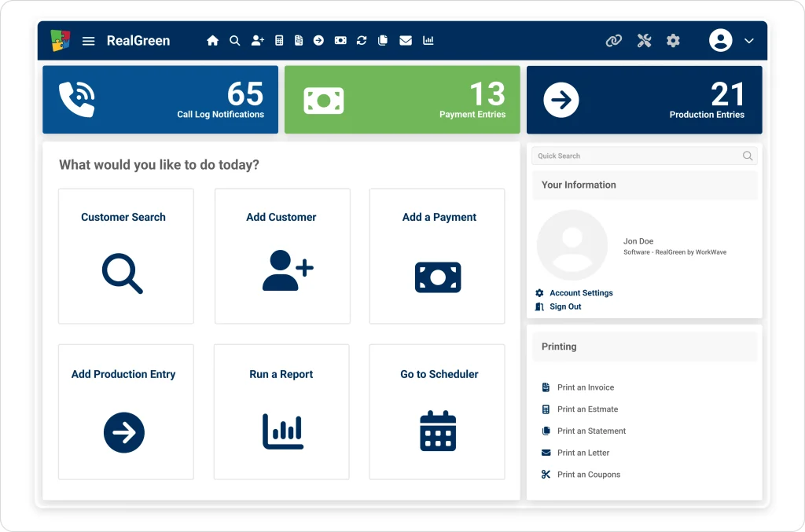
Task: Click the add-customer person icon in the navbar
Action: [x=257, y=40]
